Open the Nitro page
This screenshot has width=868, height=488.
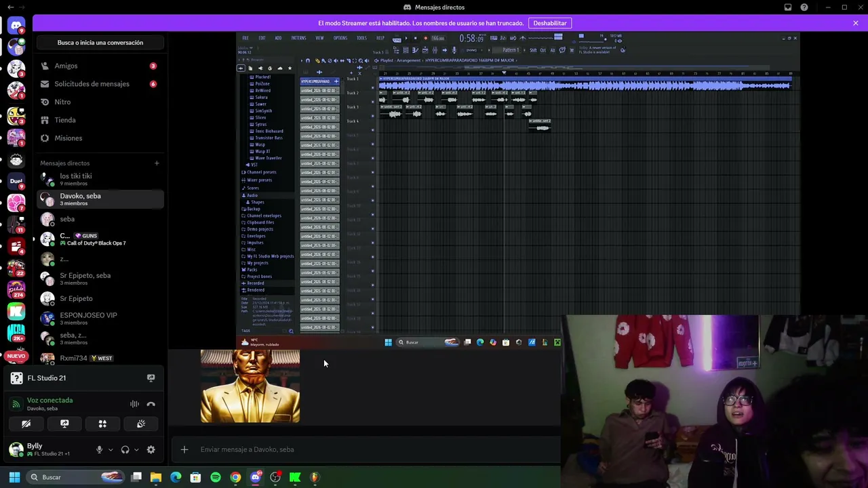(x=100, y=102)
